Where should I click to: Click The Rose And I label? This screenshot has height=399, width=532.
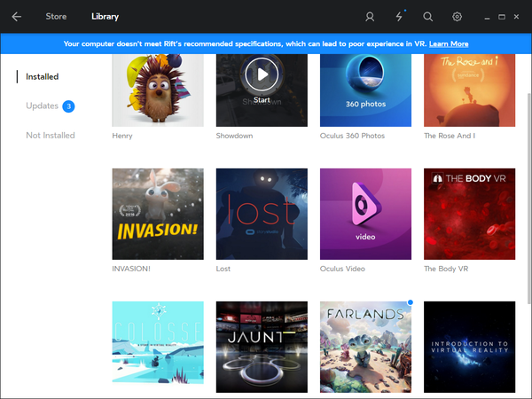[450, 136]
